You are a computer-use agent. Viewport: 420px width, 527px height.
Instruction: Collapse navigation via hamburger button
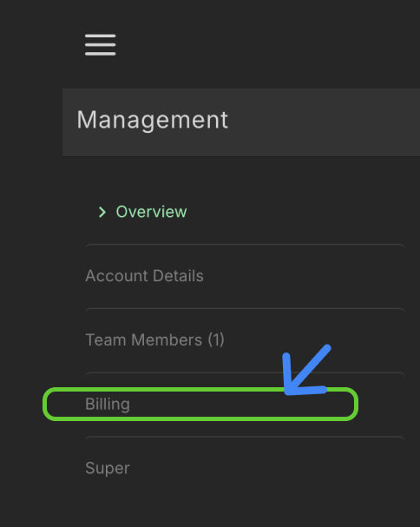pos(100,44)
